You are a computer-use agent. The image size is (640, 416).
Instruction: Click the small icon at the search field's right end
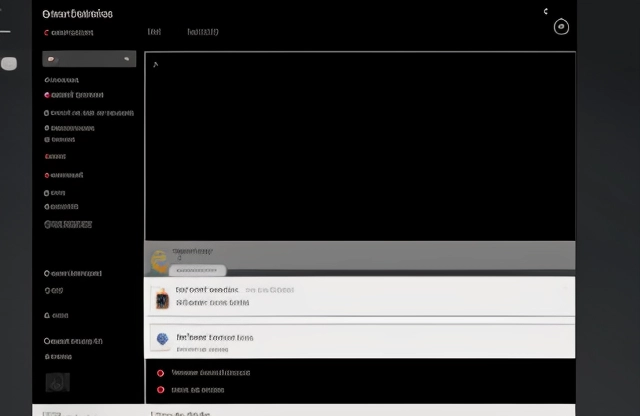(127, 59)
